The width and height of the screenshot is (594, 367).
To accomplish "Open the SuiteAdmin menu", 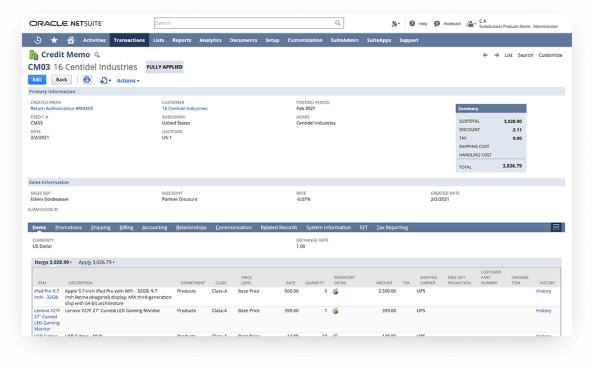I will click(344, 40).
